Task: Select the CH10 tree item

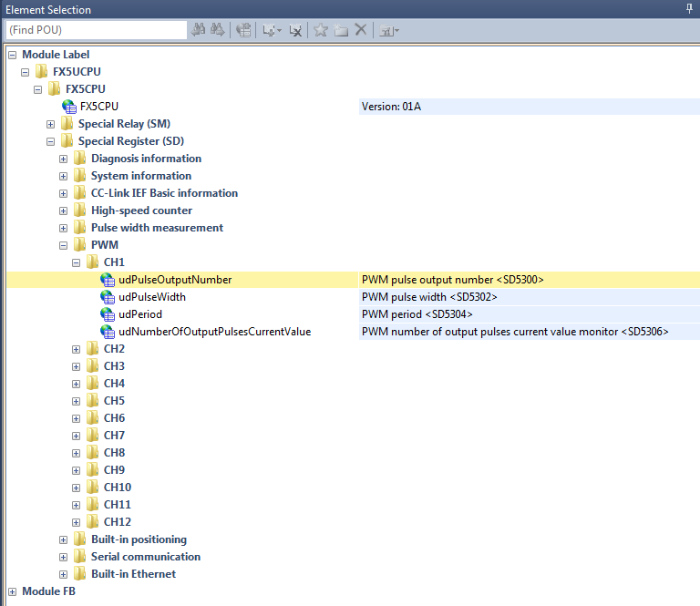Action: pos(118,488)
